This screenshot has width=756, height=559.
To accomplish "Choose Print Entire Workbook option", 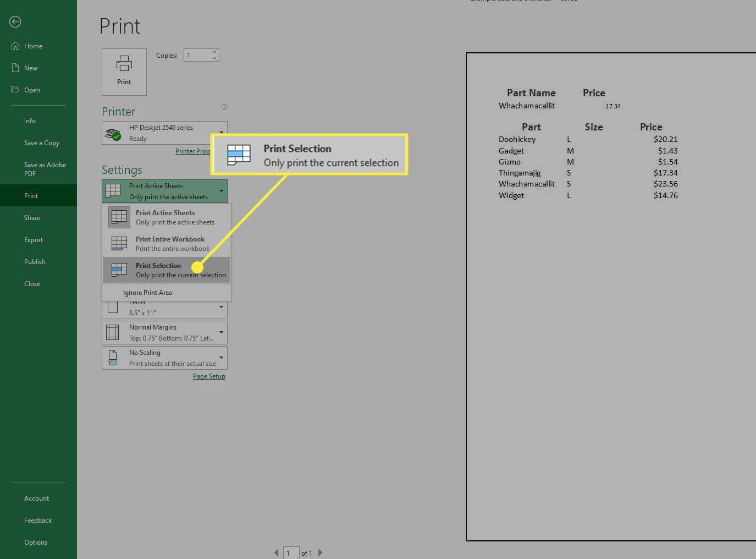I will coord(167,244).
